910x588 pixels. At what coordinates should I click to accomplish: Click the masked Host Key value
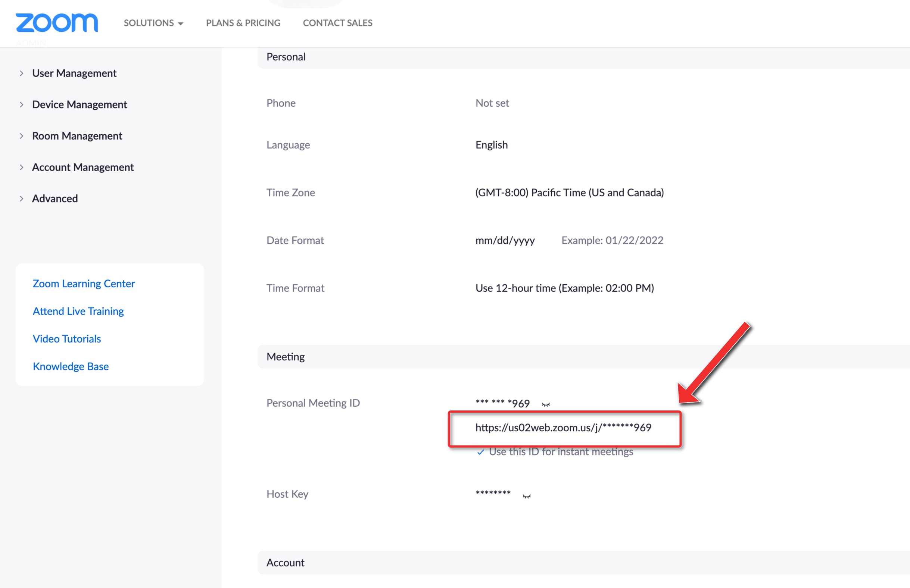pyautogui.click(x=493, y=493)
